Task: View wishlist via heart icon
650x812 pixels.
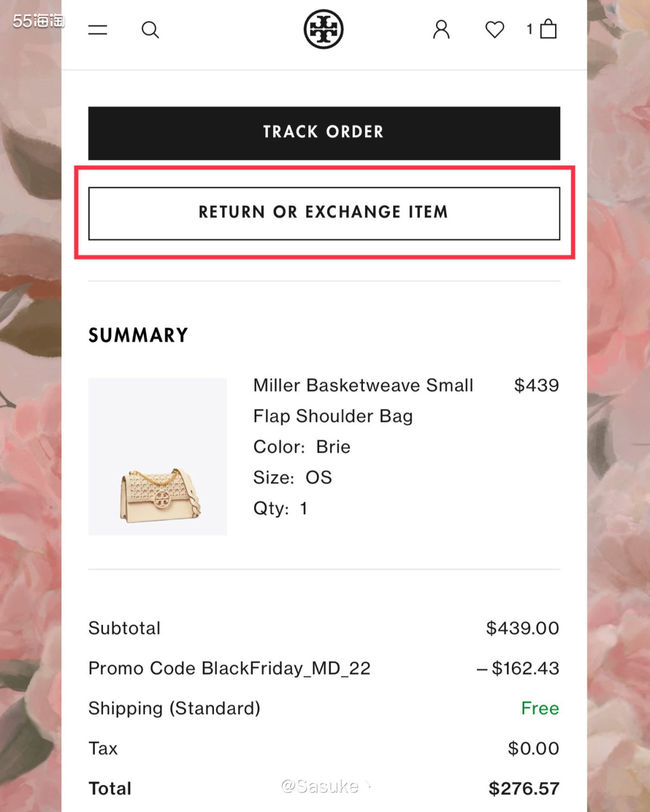Action: (495, 29)
